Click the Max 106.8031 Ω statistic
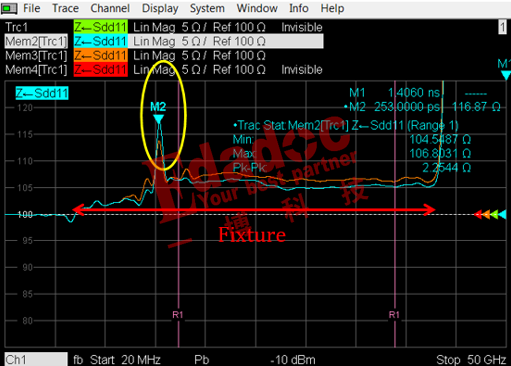 (x=352, y=153)
